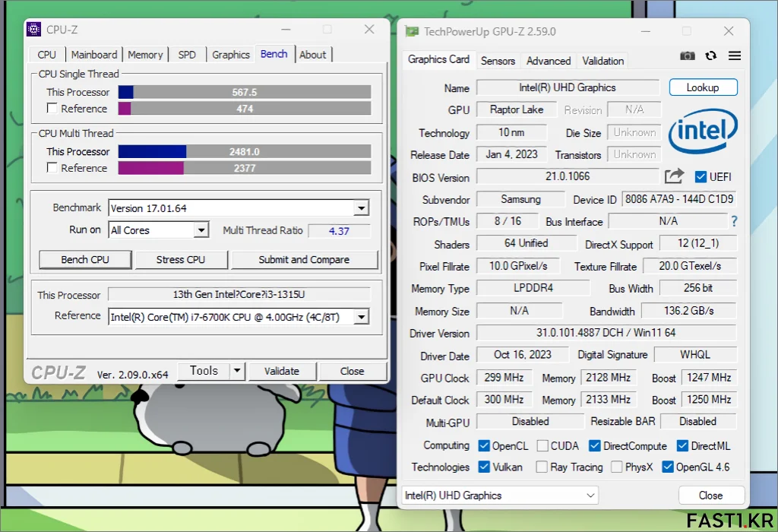Screen dimensions: 778x532
Task: Click Submit and Compare button
Action: 304,260
